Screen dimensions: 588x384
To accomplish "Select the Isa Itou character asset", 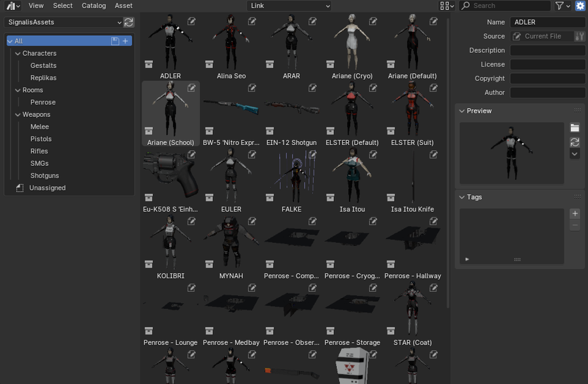I will [x=352, y=181].
